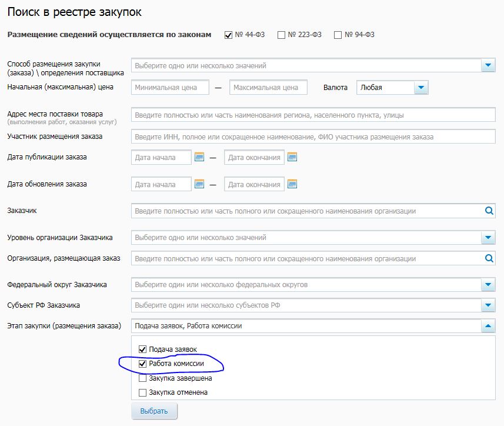Expand Способ размещения закупки dropdown
This screenshot has width=504, height=426.
pyautogui.click(x=488, y=65)
